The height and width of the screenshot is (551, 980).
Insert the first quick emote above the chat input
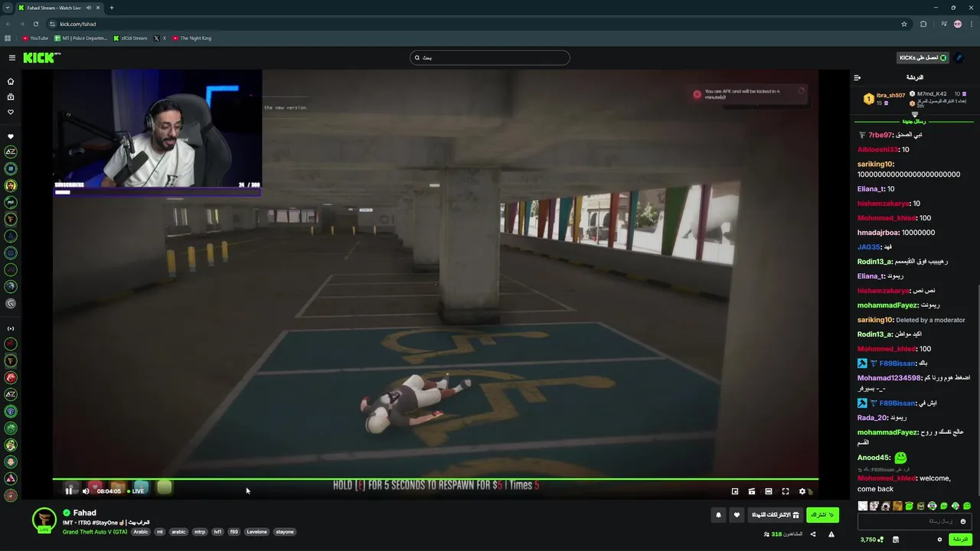pyautogui.click(x=863, y=506)
